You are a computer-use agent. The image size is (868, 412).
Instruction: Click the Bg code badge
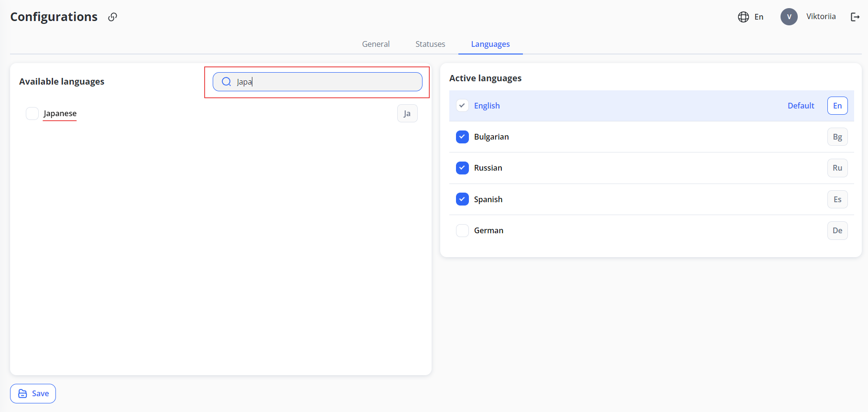click(x=837, y=137)
